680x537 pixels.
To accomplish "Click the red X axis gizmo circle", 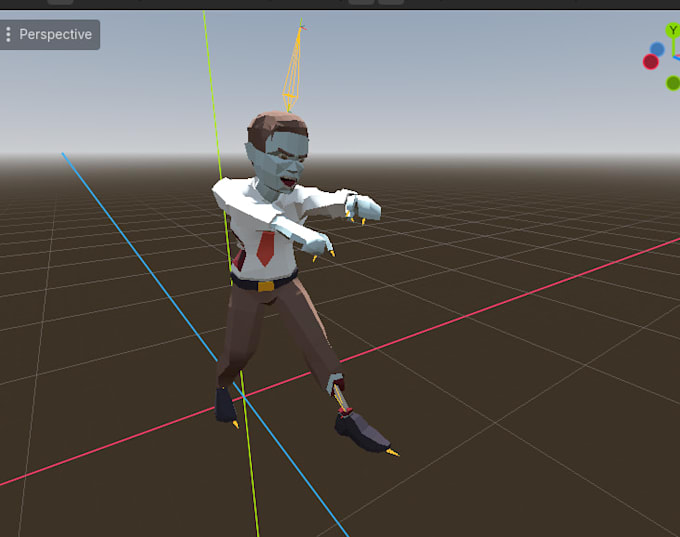I will click(x=651, y=62).
